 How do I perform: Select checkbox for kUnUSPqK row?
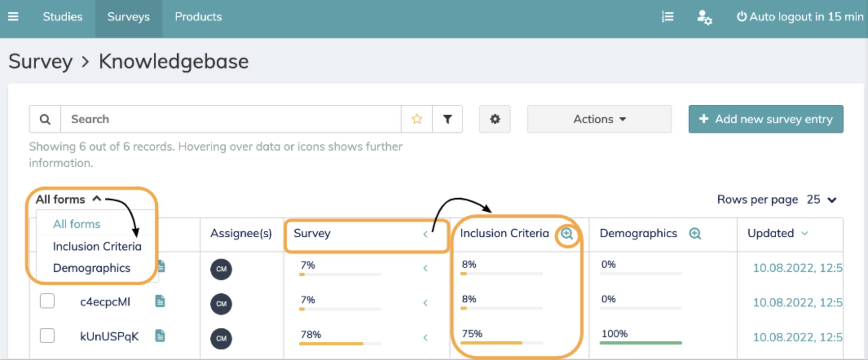click(x=47, y=336)
